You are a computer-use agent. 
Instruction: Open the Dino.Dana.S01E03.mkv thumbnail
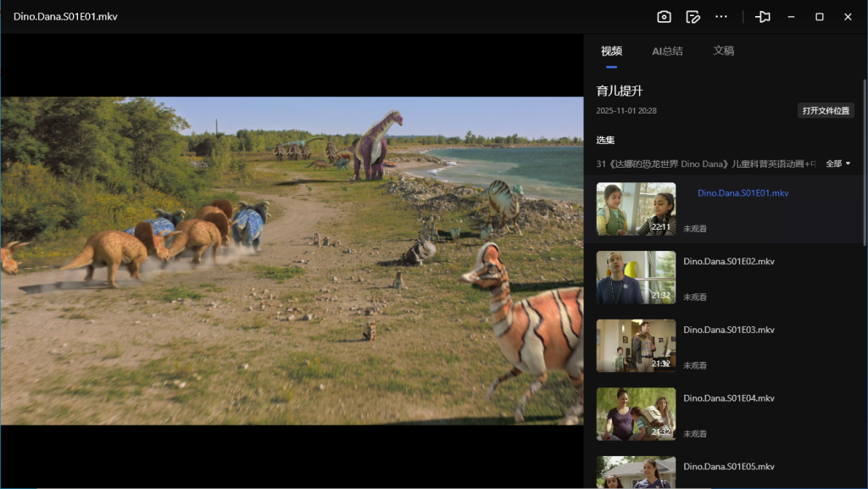(636, 346)
